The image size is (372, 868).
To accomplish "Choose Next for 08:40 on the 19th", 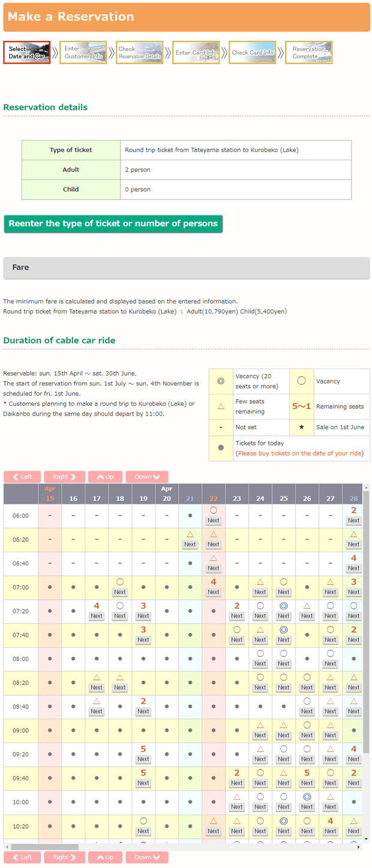I will (143, 711).
